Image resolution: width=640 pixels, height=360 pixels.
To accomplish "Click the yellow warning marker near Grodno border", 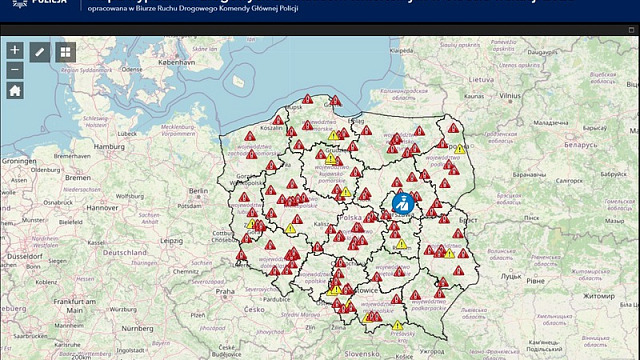I will click(x=460, y=149).
